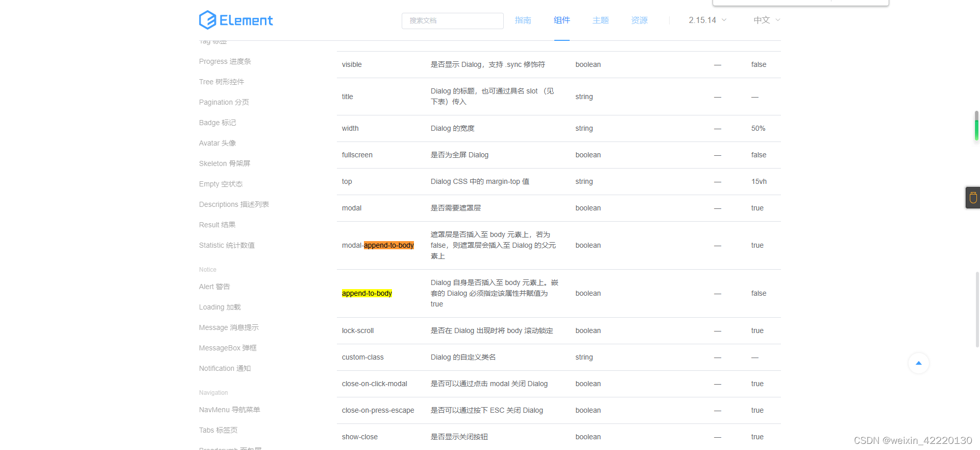Click the search docs input field
The image size is (980, 450).
click(x=453, y=20)
